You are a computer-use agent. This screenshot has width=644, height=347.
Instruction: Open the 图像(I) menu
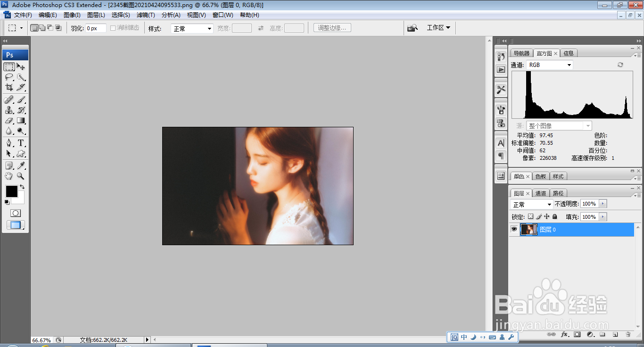tap(72, 15)
